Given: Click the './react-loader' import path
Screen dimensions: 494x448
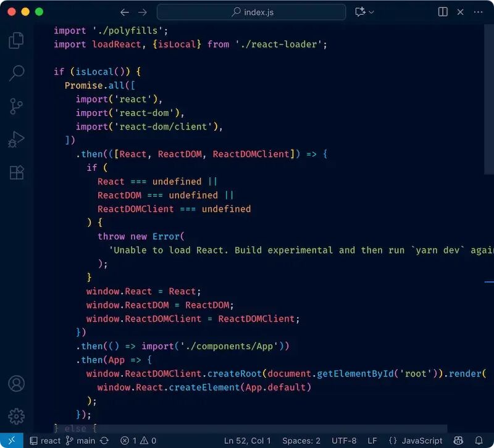Looking at the screenshot, I should coord(278,44).
